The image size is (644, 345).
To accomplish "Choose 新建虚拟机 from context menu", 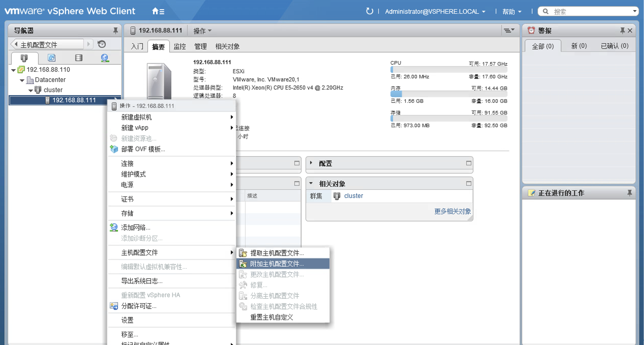I will tap(172, 117).
